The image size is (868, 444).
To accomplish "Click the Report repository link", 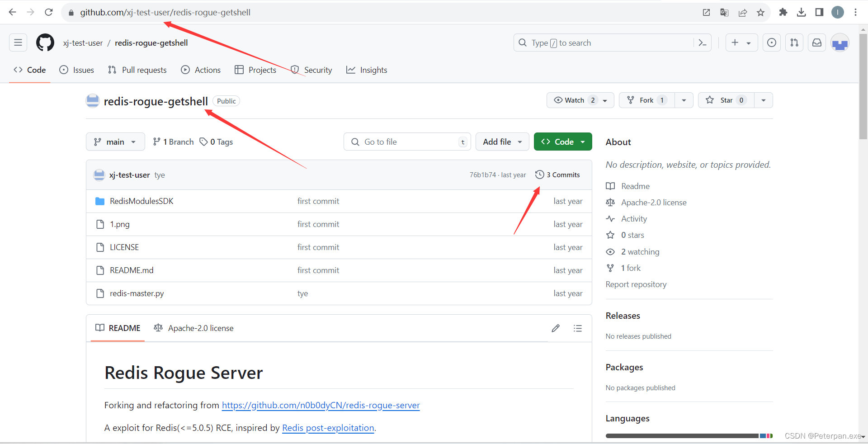I will 636,284.
